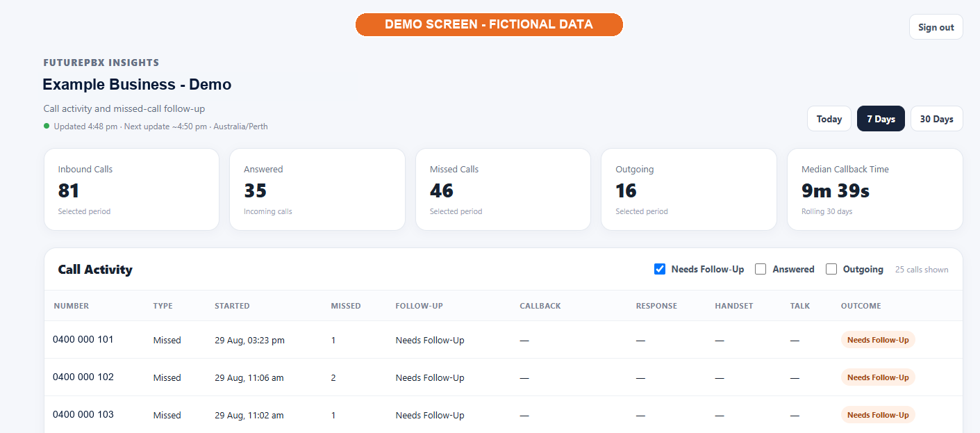Open the Median Callback Time card
Viewport: 980px width, 433px height.
[875, 189]
